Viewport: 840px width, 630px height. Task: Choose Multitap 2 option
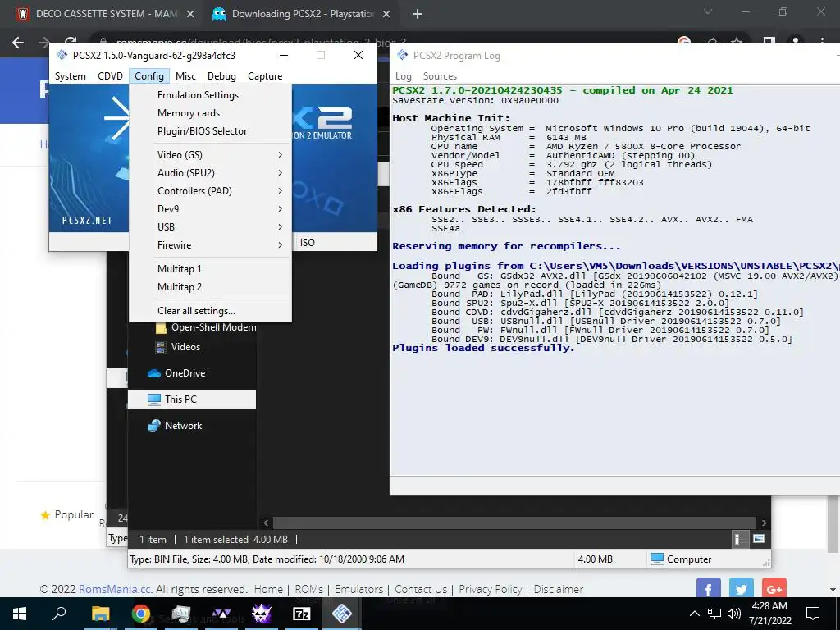[211, 287]
